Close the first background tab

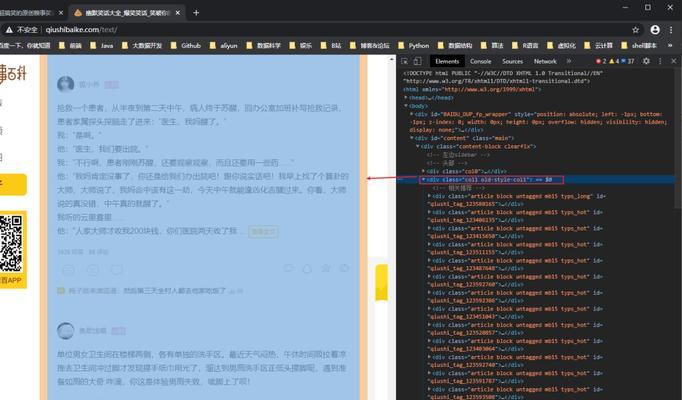tap(61, 13)
